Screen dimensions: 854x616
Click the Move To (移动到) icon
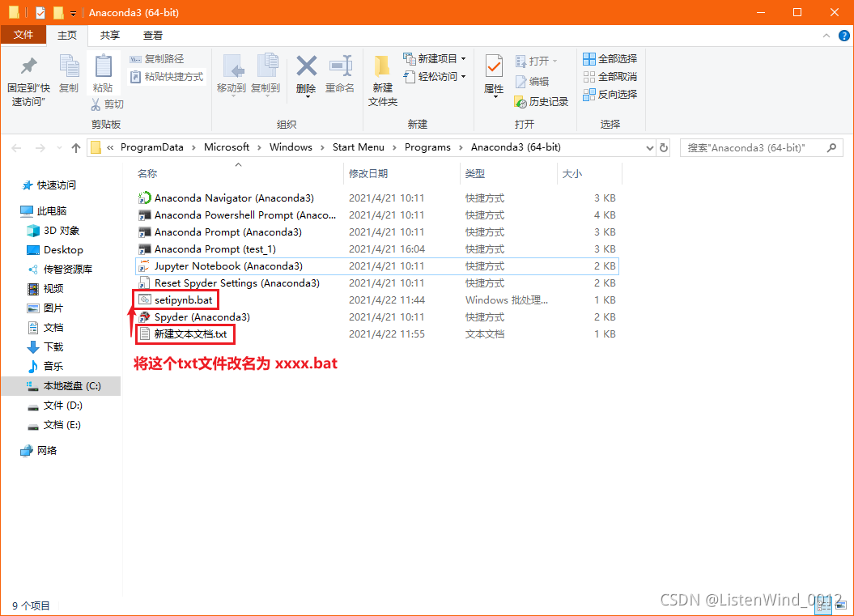pyautogui.click(x=234, y=66)
